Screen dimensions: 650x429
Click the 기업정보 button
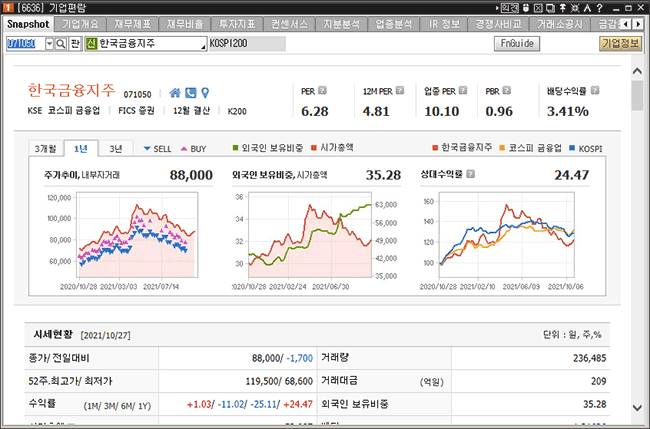[621, 44]
